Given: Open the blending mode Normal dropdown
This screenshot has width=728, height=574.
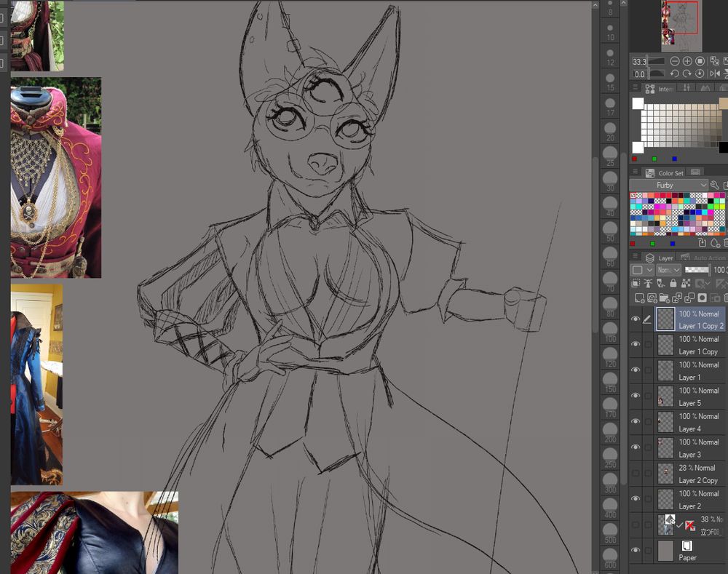Looking at the screenshot, I should 668,270.
